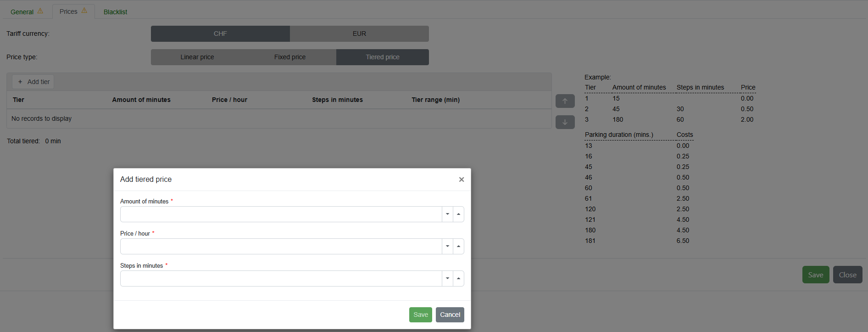Viewport: 868px width, 332px height.
Task: Click example amount value 180 in tier 3
Action: tap(618, 119)
